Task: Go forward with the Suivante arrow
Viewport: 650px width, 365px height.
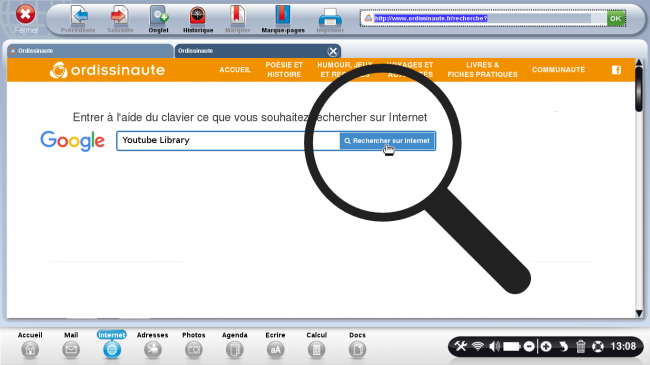Action: [x=120, y=19]
